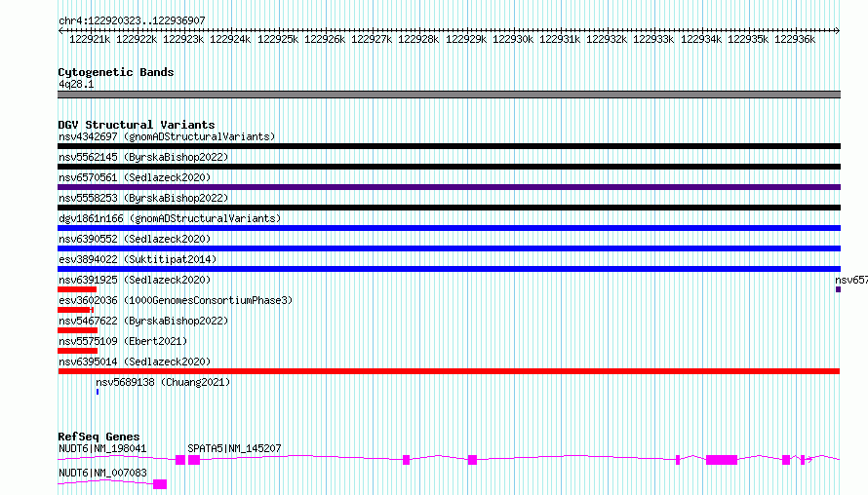Click the SPATA5|NM_145207 gene label
The width and height of the screenshot is (868, 495).
pos(234,448)
